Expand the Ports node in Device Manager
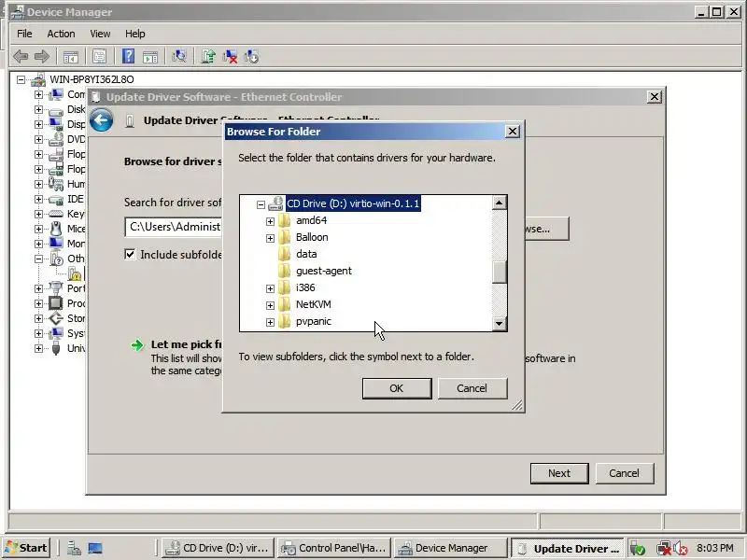 (38, 288)
